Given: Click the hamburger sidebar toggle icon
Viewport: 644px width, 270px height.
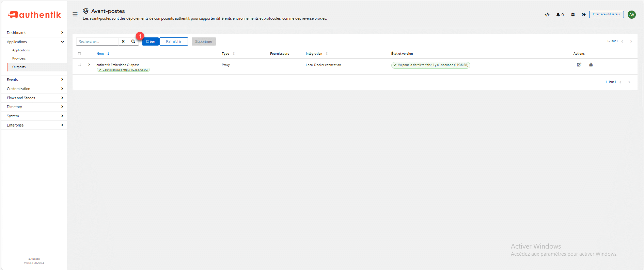Looking at the screenshot, I should tap(75, 14).
